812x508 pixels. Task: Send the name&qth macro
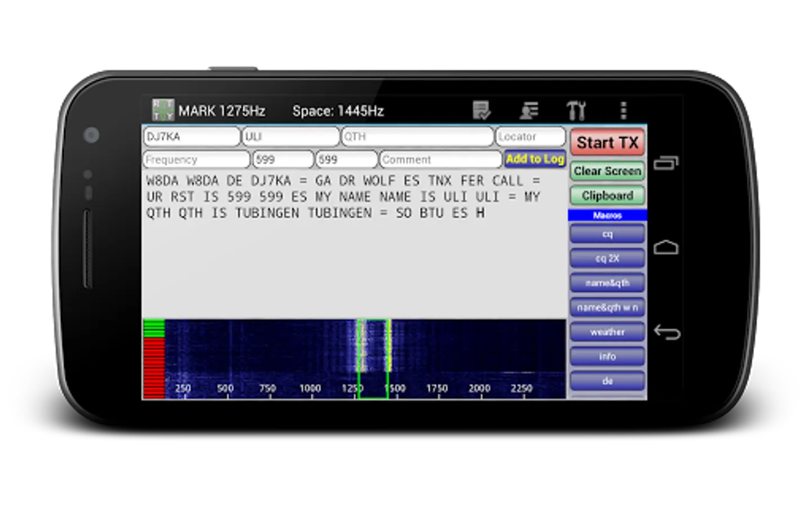click(x=607, y=283)
